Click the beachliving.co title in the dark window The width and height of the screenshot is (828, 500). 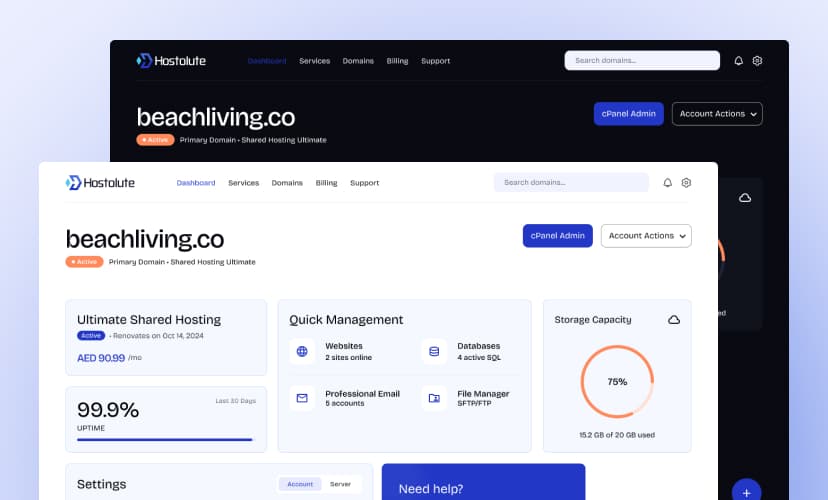tap(215, 117)
